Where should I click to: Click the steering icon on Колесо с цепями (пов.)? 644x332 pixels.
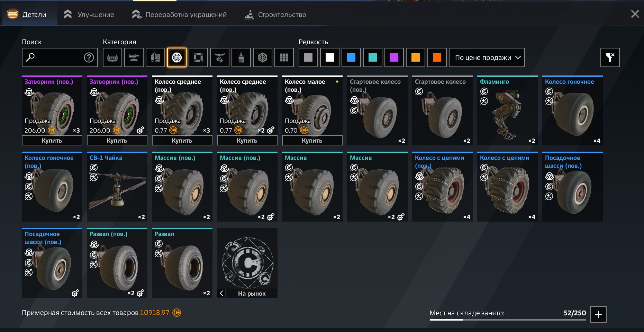pos(419,176)
